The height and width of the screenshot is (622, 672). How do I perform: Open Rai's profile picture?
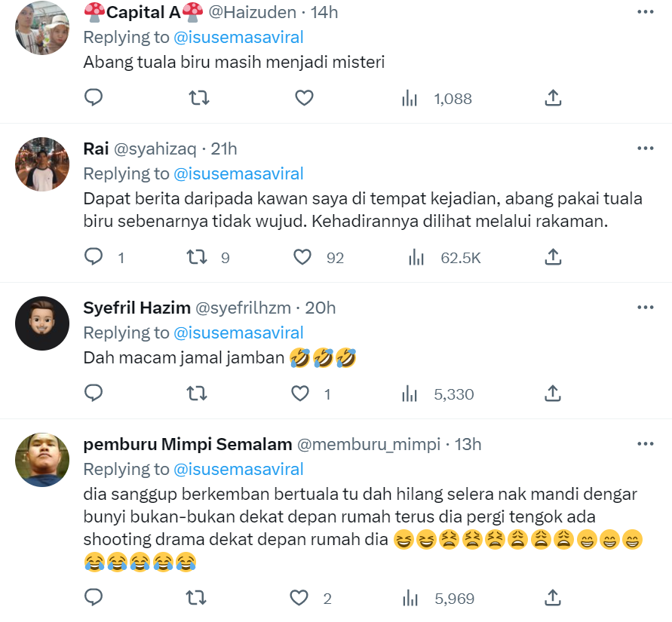(42, 164)
